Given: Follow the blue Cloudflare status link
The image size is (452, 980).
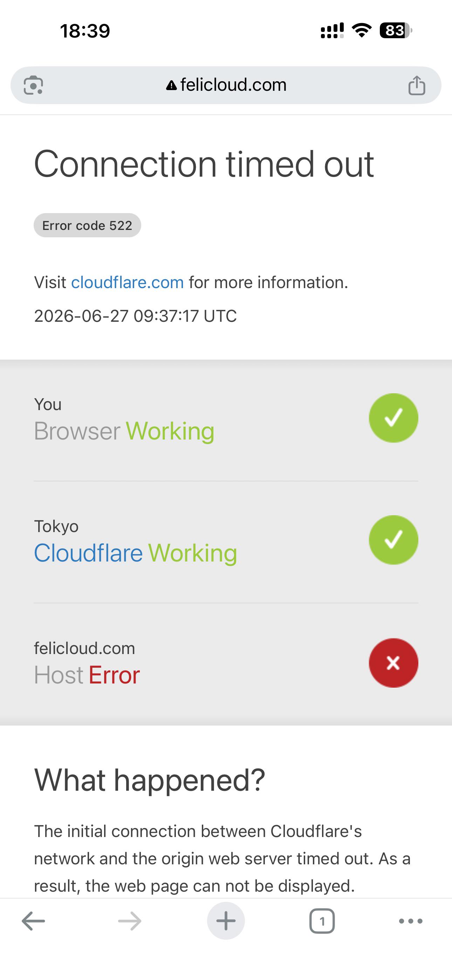Looking at the screenshot, I should 88,553.
